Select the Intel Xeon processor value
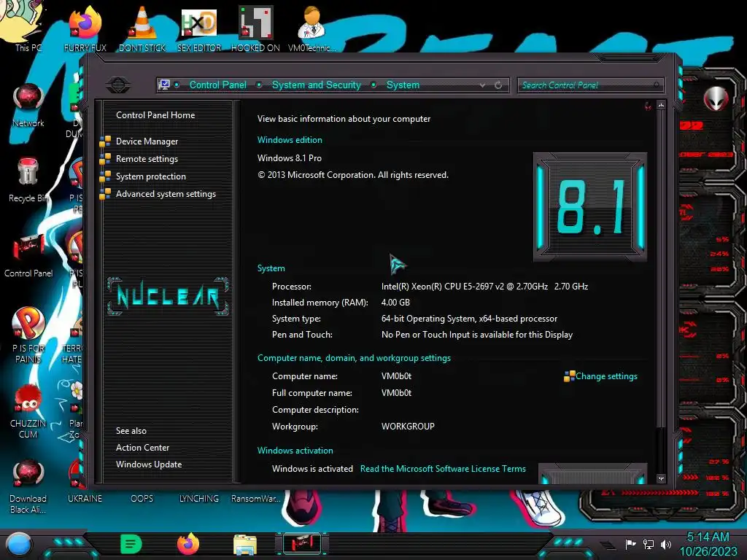747x560 pixels. click(484, 286)
